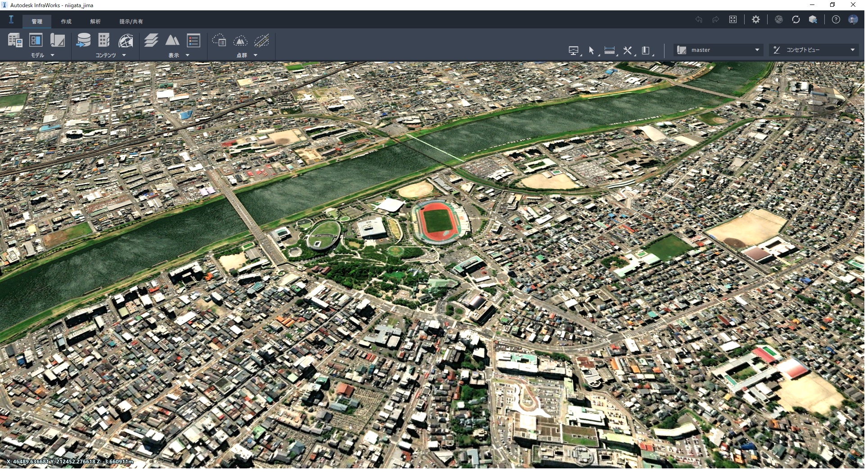Click the コンテンツ group label
868x472 pixels.
pos(105,55)
